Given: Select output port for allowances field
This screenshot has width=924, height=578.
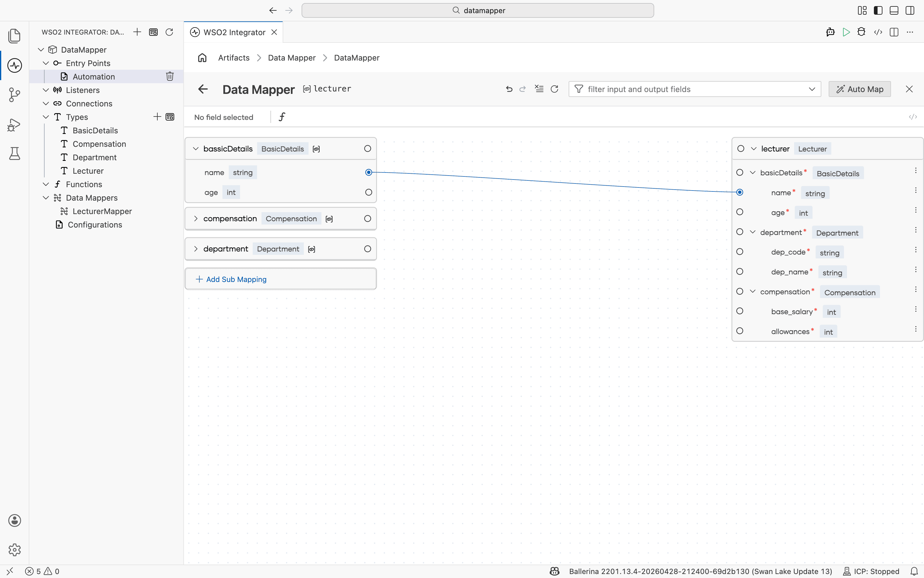Looking at the screenshot, I should click(739, 331).
